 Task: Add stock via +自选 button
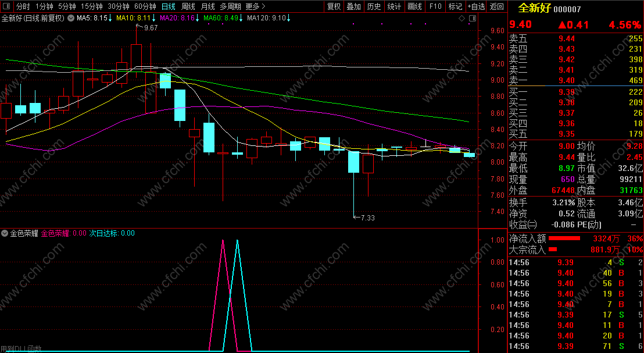(x=477, y=6)
